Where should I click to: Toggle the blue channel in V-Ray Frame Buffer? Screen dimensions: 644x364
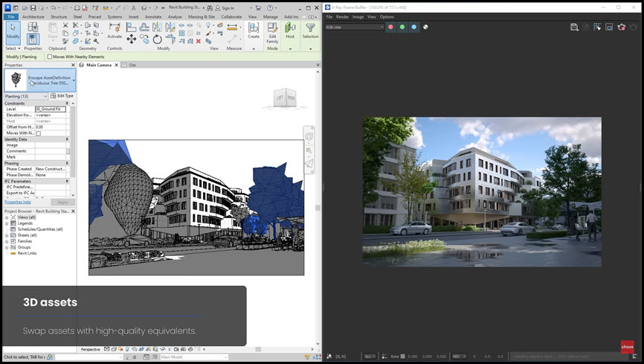413,27
